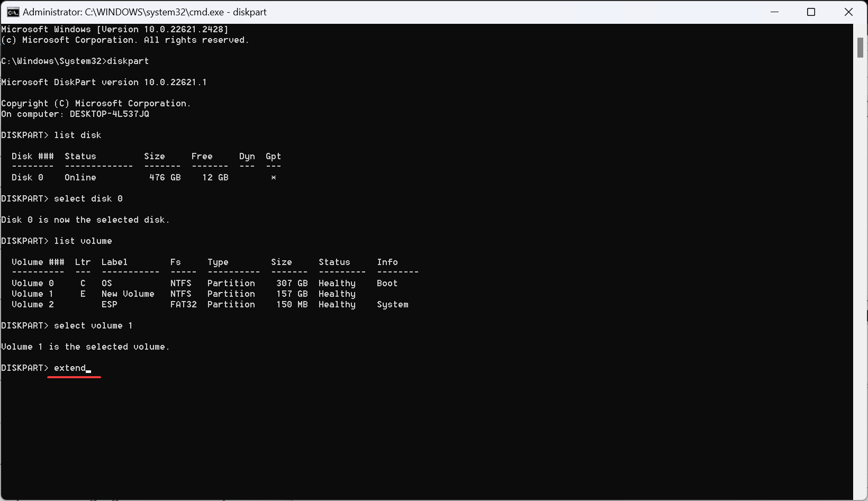Click the cmd.exe icon in the title bar

coord(12,12)
